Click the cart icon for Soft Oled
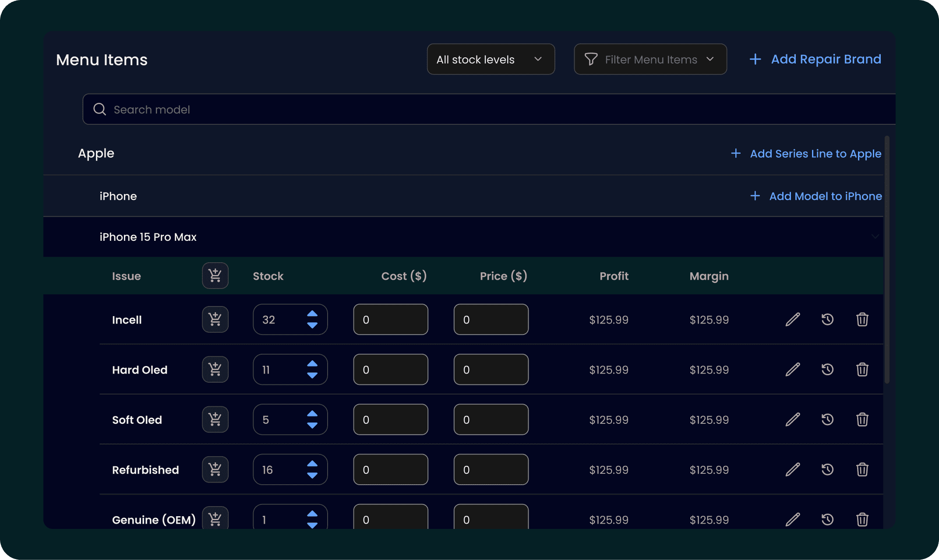This screenshot has height=560, width=939. pyautogui.click(x=215, y=419)
